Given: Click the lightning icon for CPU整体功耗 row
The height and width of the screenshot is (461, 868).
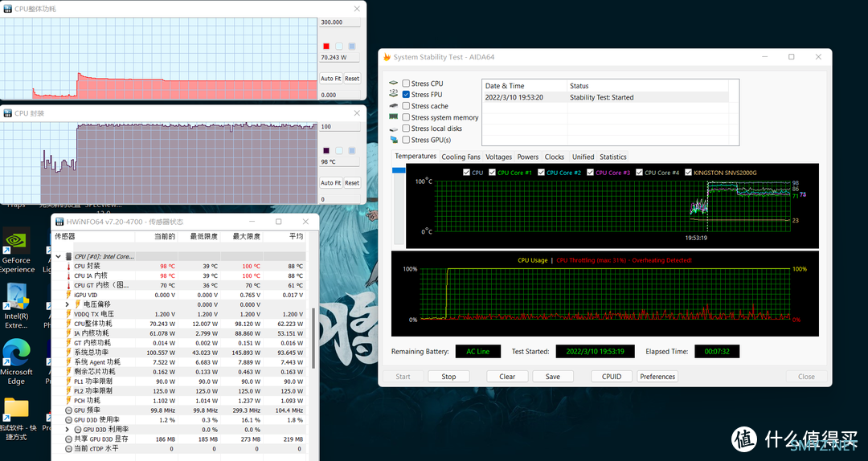Looking at the screenshot, I should [68, 324].
